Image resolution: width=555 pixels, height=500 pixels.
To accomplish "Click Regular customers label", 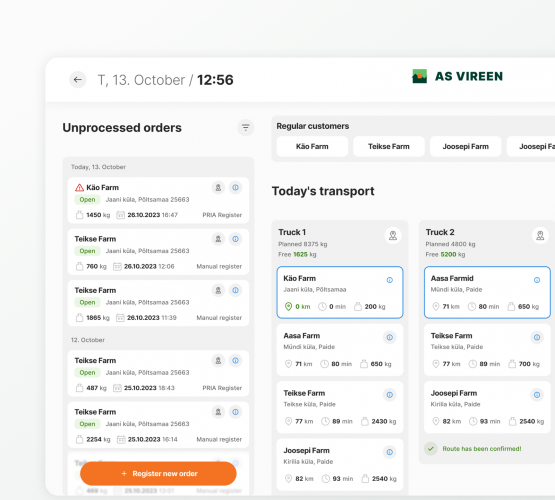I will (x=313, y=126).
